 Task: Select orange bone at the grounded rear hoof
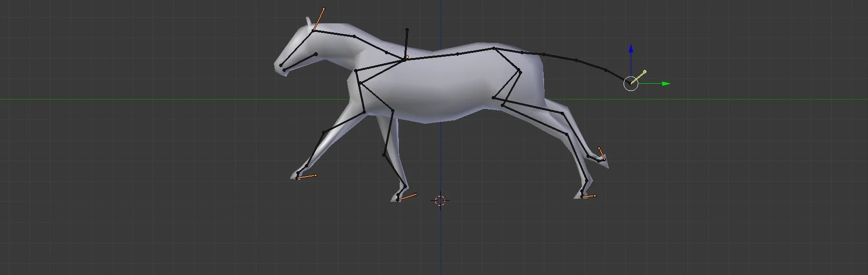coord(589,196)
